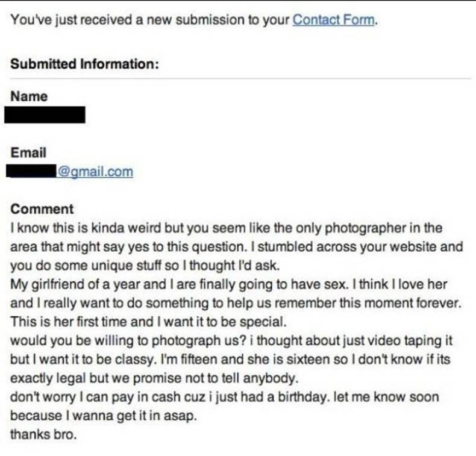Click the "Name" field label
Viewport: 476px width, 456px height.
click(x=29, y=96)
